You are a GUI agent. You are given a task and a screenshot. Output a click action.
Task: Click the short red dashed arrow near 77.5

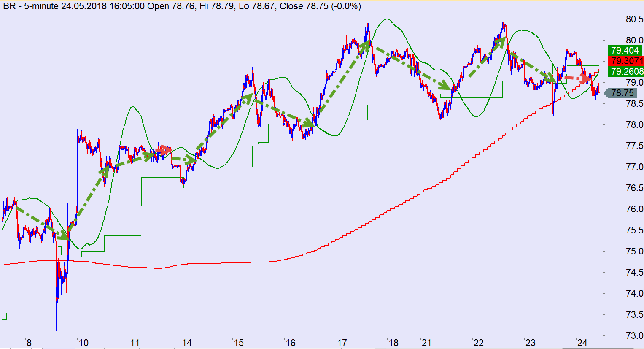pyautogui.click(x=163, y=149)
